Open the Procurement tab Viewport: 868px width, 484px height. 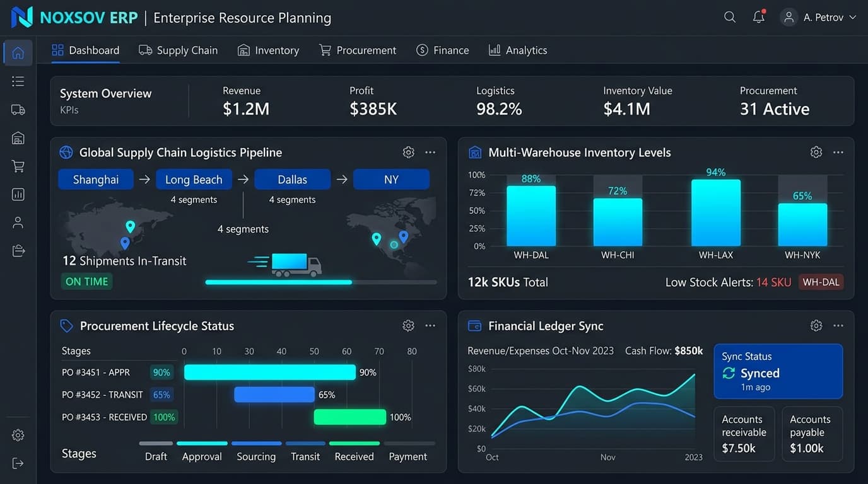click(358, 50)
